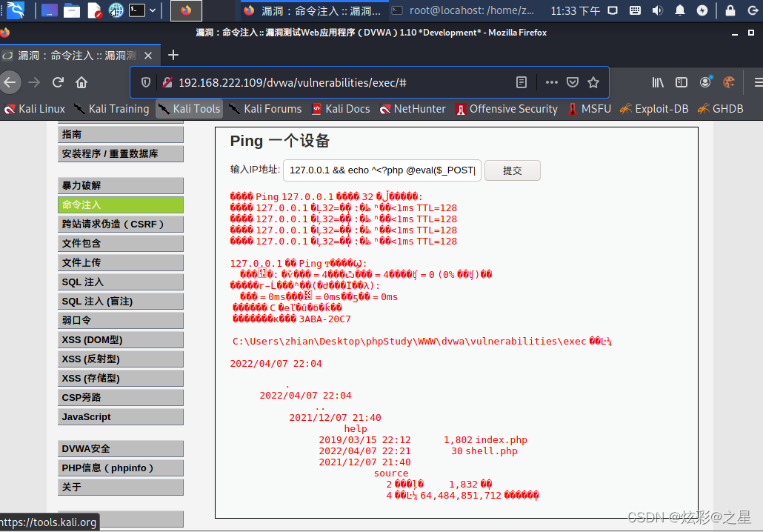Save page to Pocket icon
Viewport: 763px width, 532px height.
tap(573, 82)
